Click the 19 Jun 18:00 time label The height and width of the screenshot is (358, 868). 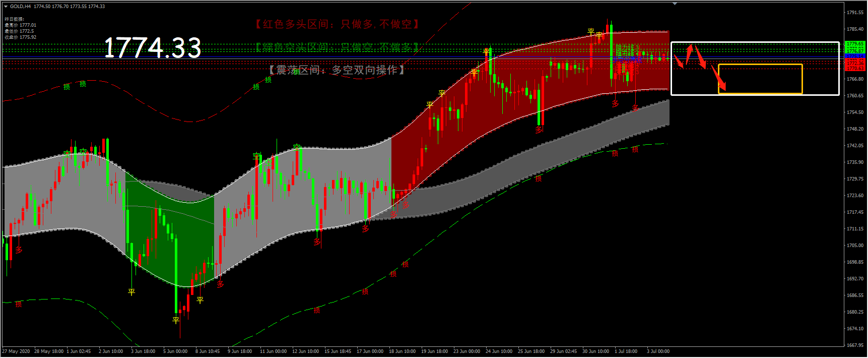click(x=434, y=351)
